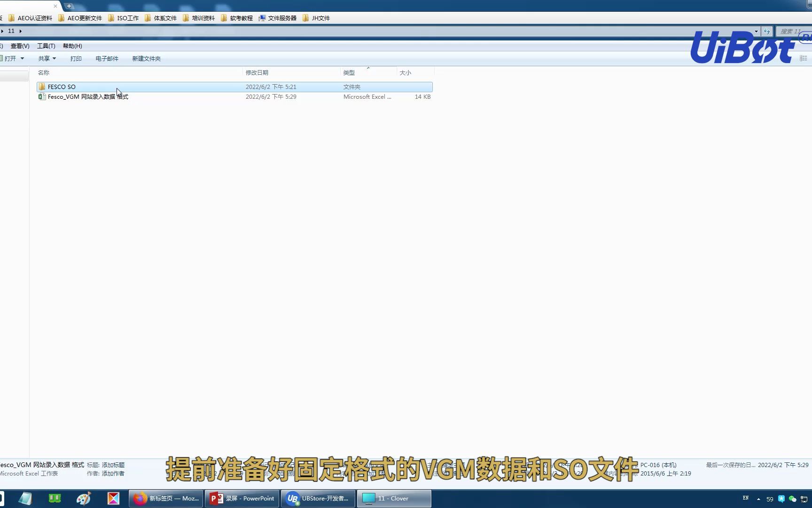Click 添加标题 in the details pane
Image resolution: width=812 pixels, height=508 pixels.
point(113,465)
